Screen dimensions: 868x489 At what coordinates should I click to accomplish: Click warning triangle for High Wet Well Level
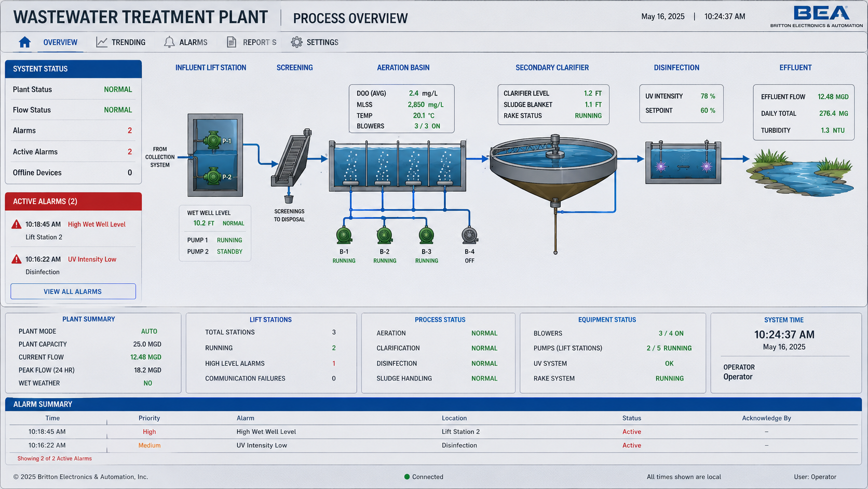(x=17, y=224)
